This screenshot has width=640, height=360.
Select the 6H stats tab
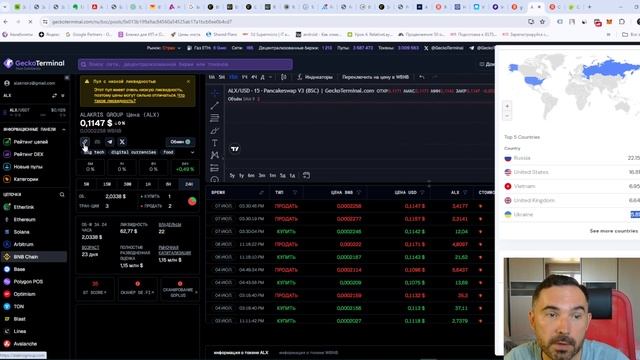[168, 184]
